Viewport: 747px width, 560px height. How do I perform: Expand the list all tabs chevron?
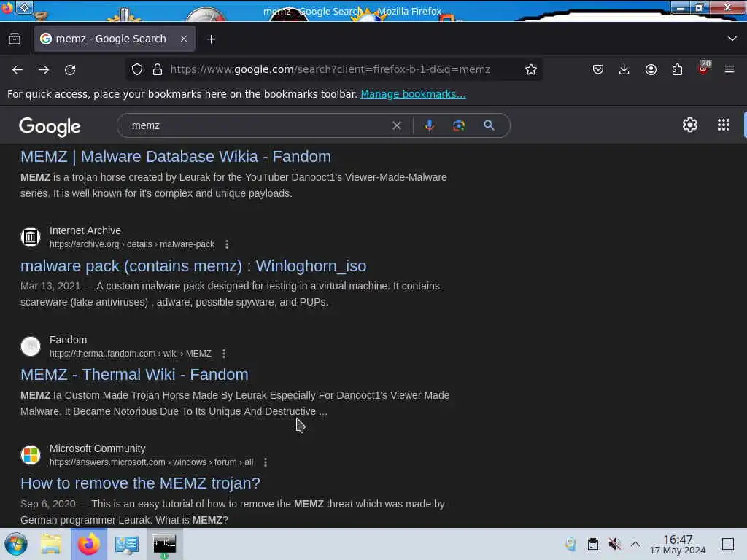pos(732,39)
